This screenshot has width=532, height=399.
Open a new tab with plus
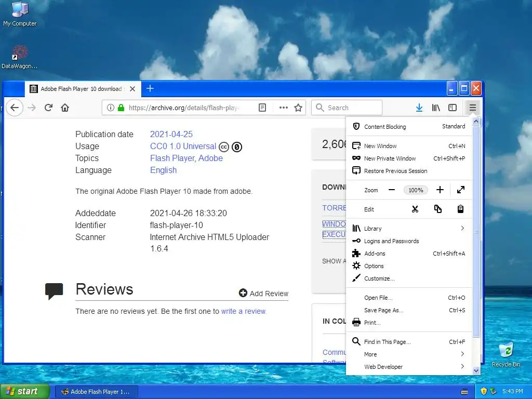pos(150,88)
